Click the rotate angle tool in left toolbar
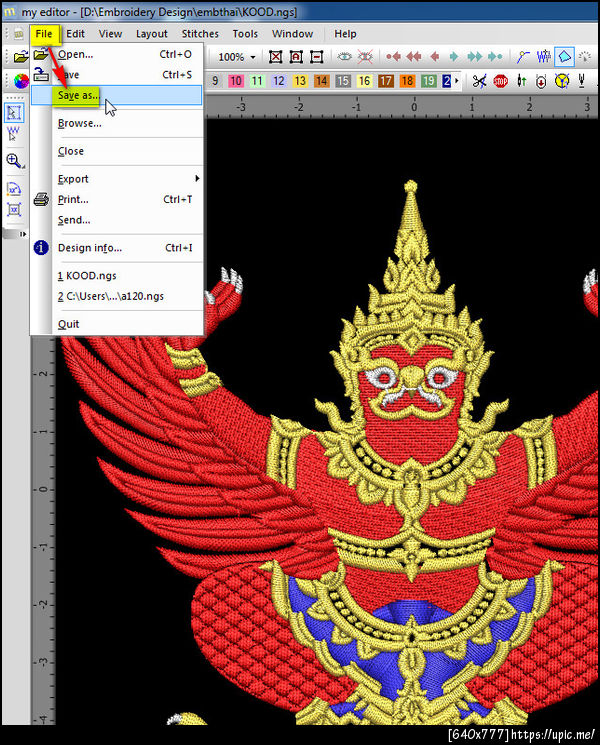The image size is (600, 745). 14,189
